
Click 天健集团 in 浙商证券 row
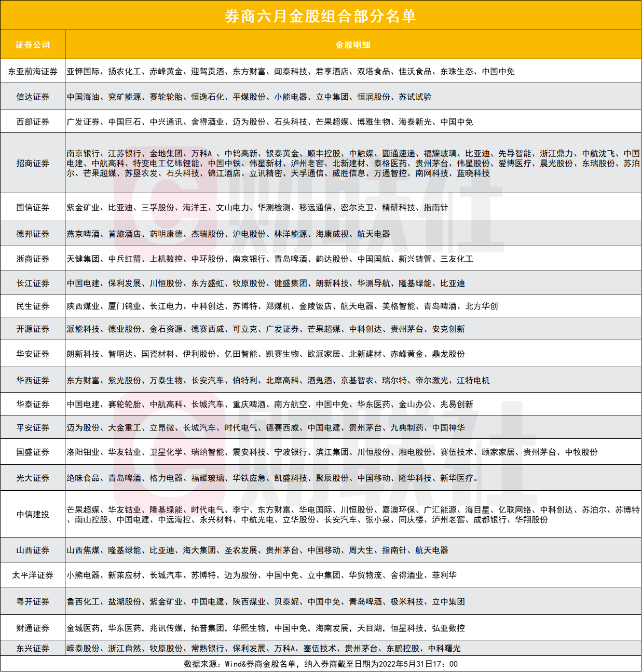83,259
